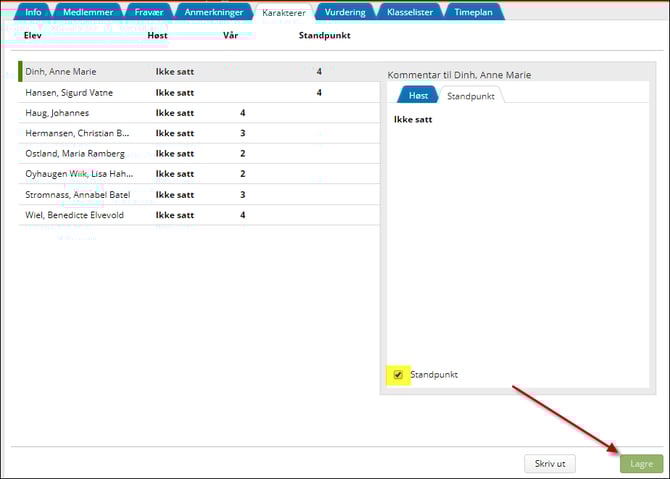Click the Standpunkt column header
The width and height of the screenshot is (670, 479).
click(x=324, y=36)
